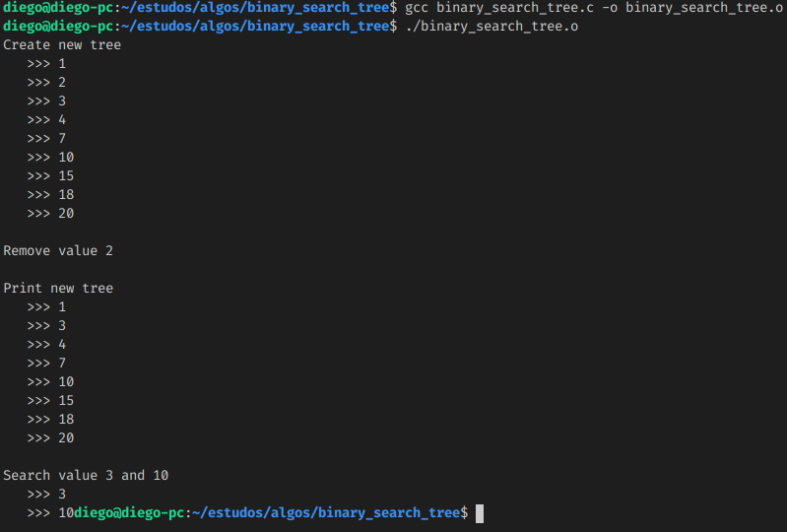This screenshot has height=532, width=787.
Task: Click '>>> 15' under Print new tree
Action: (50, 401)
